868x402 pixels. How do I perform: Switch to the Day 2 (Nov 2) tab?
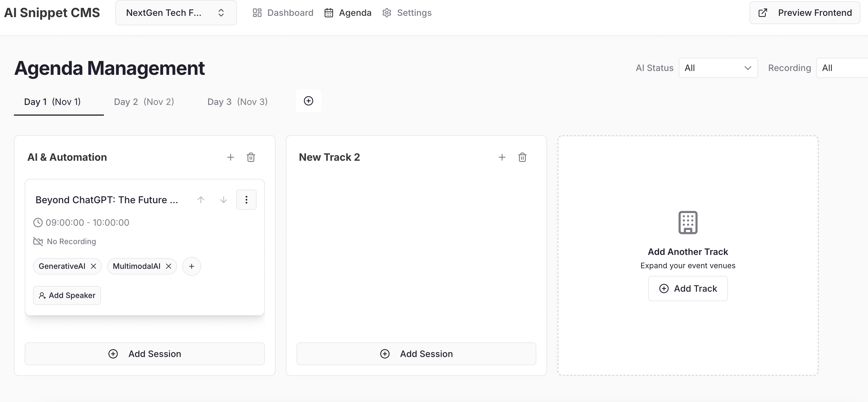click(144, 101)
